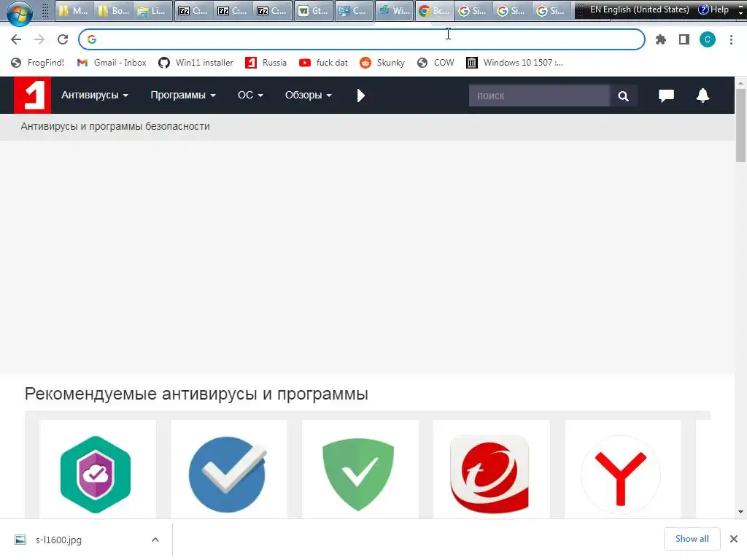Open the teal hexagon shield antivirus card
Viewport: 747px width, 560px height.
click(98, 469)
